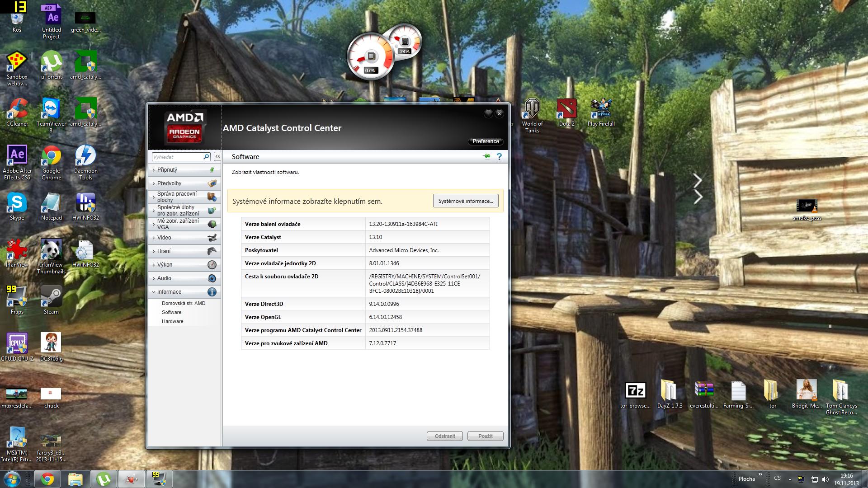The image size is (868, 488).
Task: Click the Odstranit button
Action: click(445, 436)
